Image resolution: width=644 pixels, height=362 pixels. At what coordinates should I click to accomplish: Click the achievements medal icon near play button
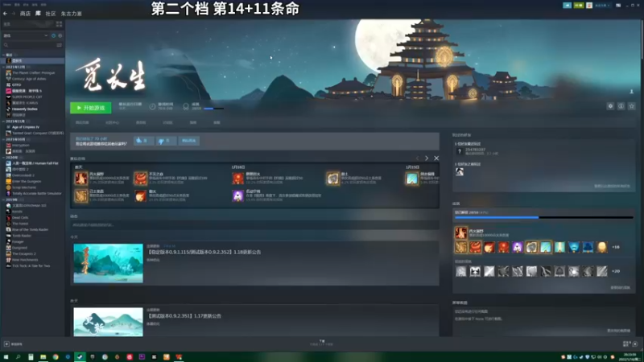click(x=186, y=107)
